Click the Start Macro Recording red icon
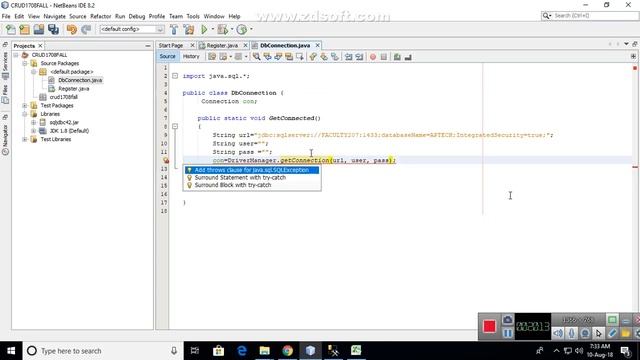640x360 pixels. click(373, 57)
